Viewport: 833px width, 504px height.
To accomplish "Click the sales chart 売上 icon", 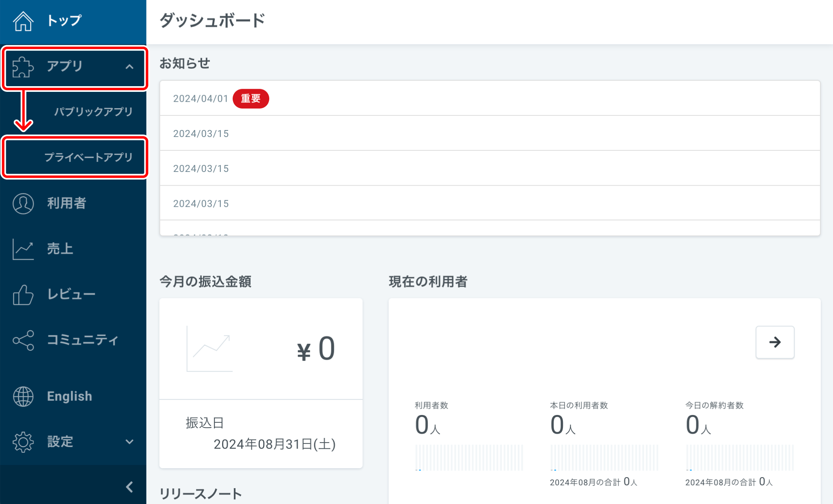I will pos(23,249).
